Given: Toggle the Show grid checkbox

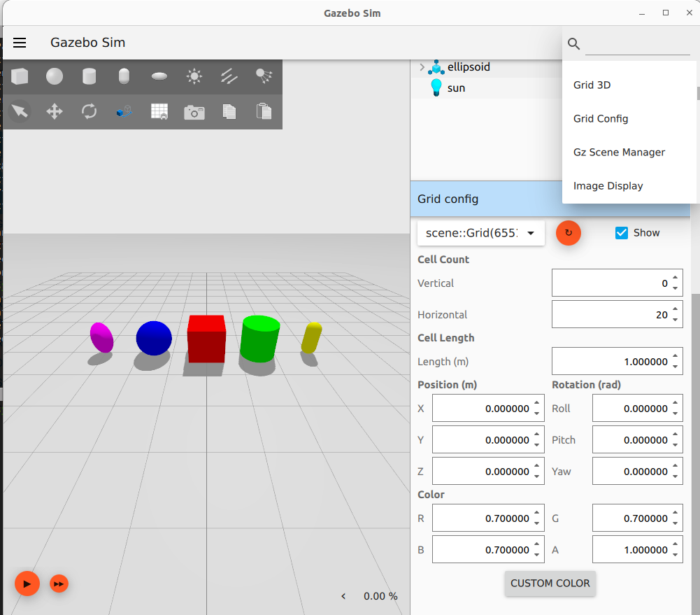Looking at the screenshot, I should click(622, 233).
